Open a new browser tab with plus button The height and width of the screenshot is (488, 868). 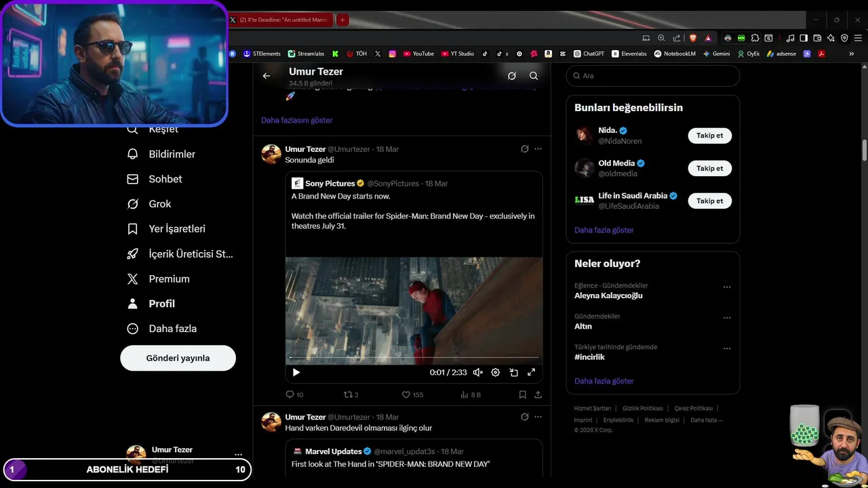(342, 20)
